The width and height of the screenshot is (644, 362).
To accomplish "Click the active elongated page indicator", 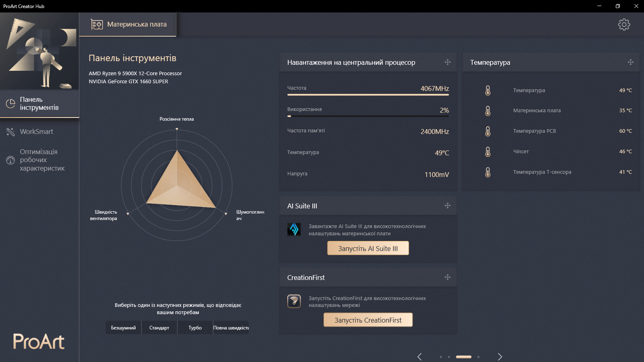I will [464, 357].
